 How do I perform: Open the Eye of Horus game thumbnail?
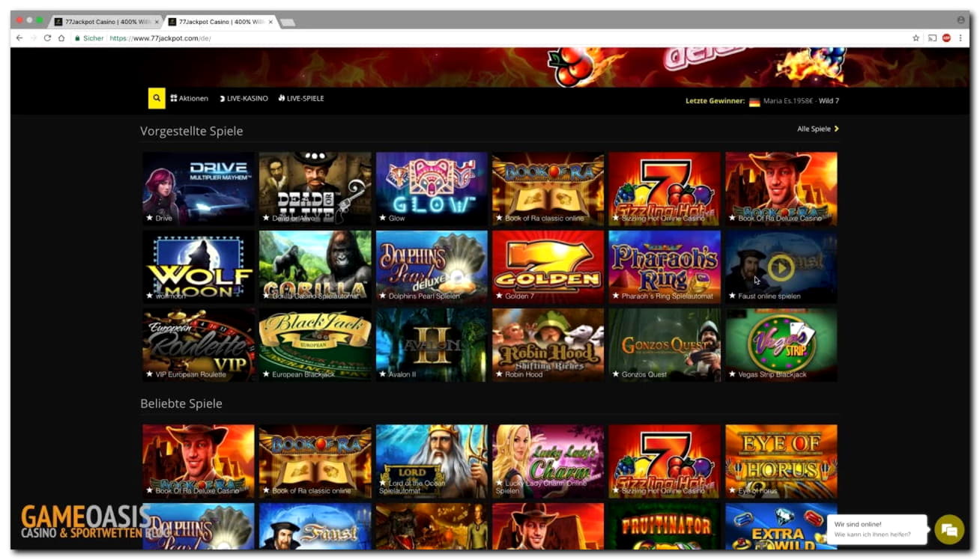[781, 461]
